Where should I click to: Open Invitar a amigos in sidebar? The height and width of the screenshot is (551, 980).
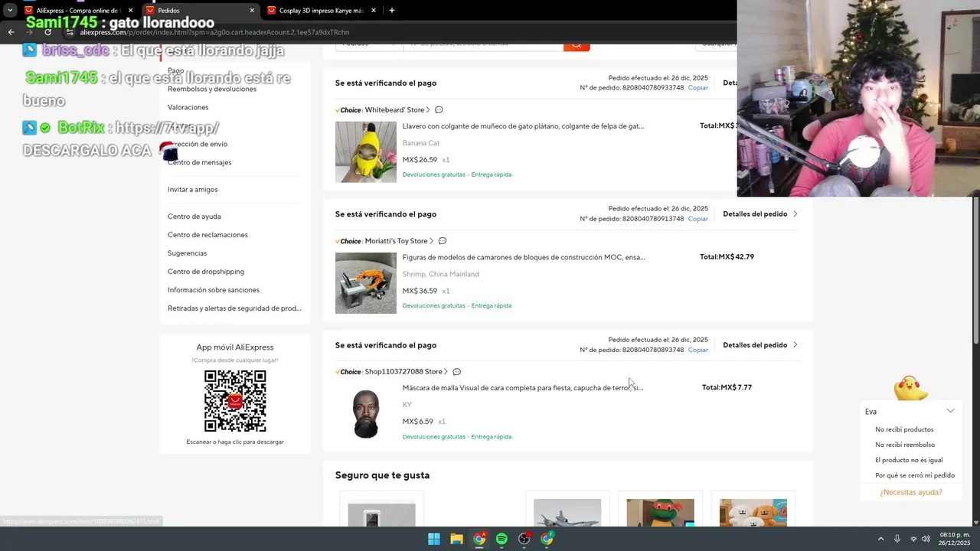coord(193,189)
